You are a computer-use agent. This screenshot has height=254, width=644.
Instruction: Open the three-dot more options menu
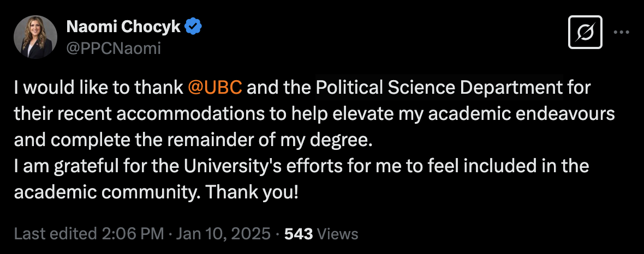pyautogui.click(x=621, y=32)
